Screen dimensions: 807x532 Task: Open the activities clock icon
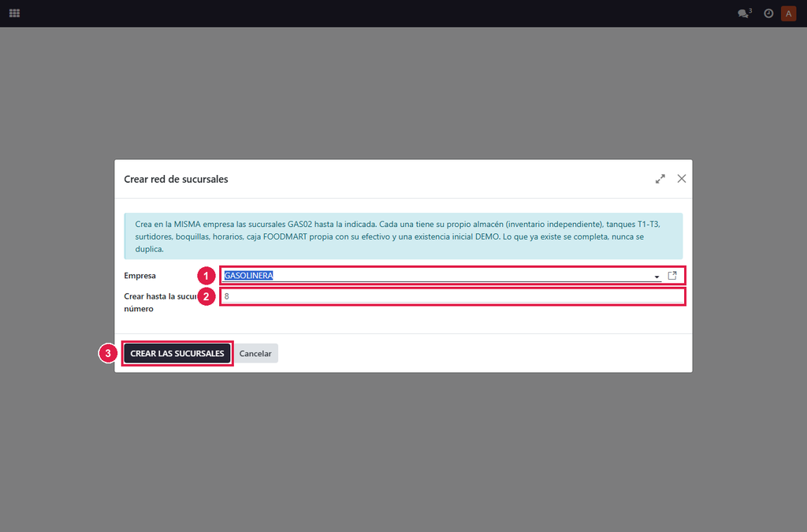coord(768,13)
